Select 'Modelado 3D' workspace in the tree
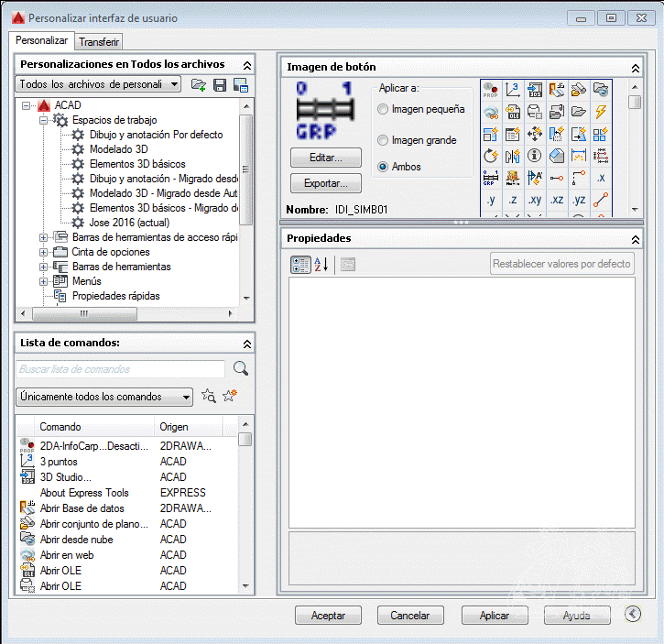This screenshot has width=664, height=644. point(118,149)
